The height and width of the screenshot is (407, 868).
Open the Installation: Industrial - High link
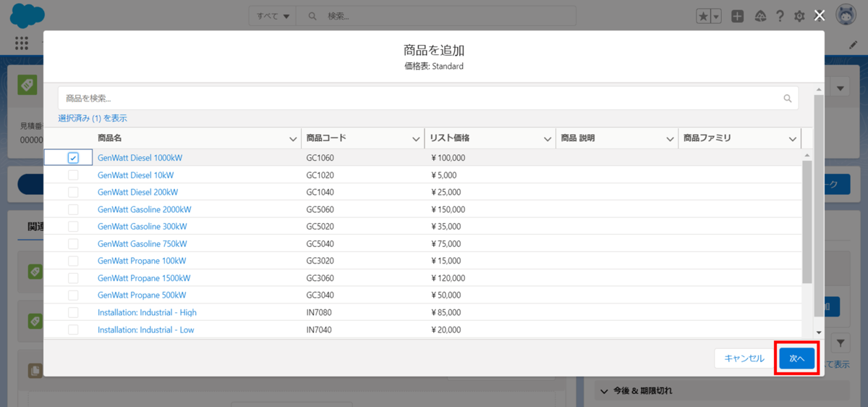(148, 313)
